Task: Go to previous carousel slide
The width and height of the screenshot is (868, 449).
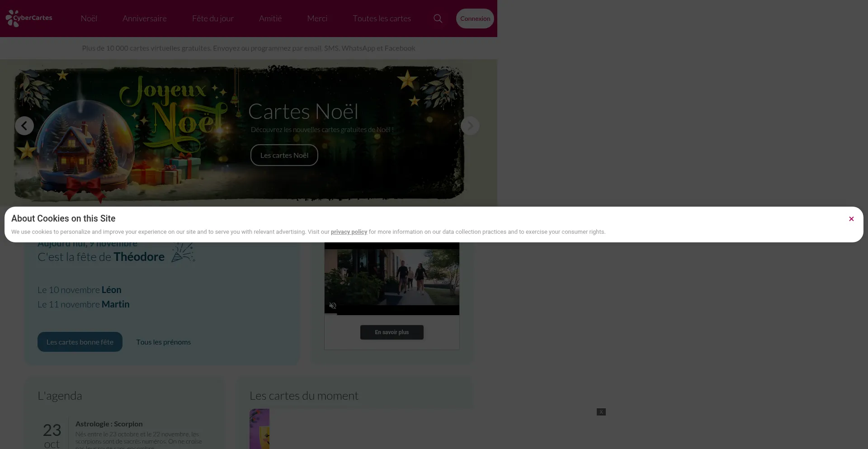Action: (24, 126)
